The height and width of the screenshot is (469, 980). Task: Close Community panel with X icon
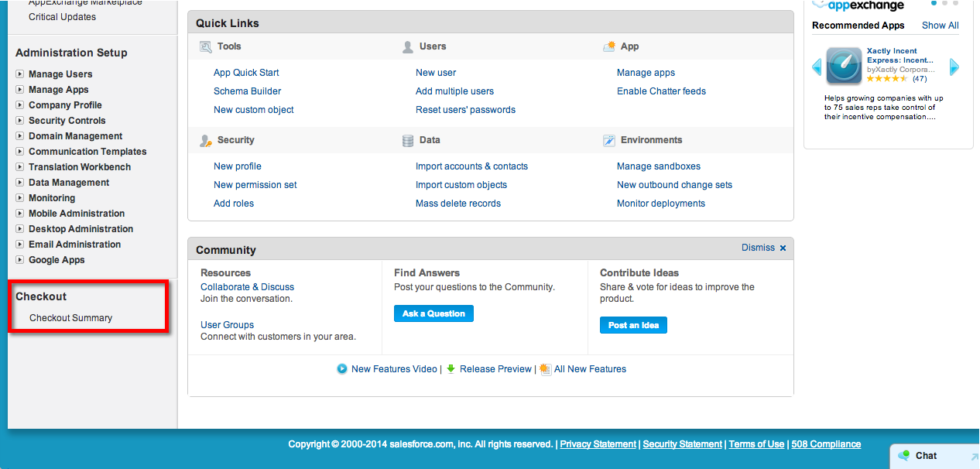(783, 248)
